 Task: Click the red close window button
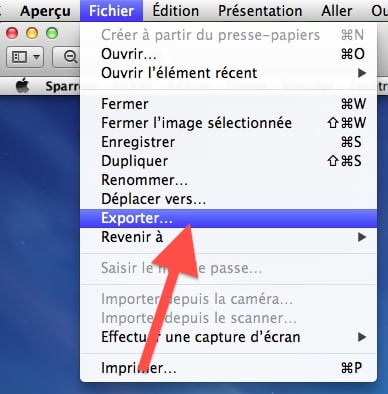click(x=12, y=33)
